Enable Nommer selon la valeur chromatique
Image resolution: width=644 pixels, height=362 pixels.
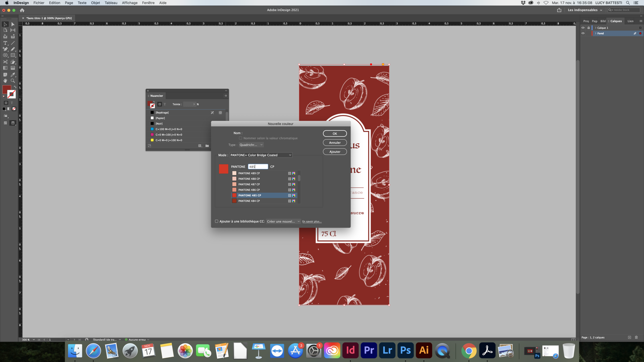[240, 138]
